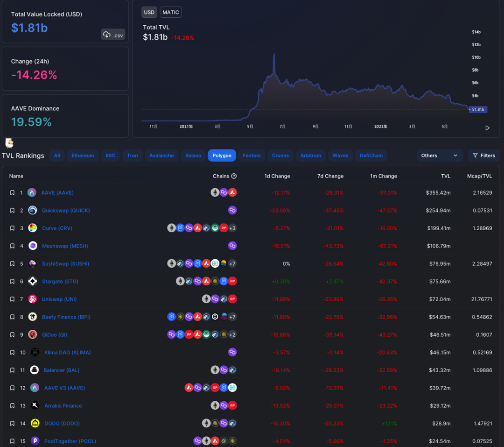
Task: Click the play icon on the TVL chart
Action: click(487, 128)
